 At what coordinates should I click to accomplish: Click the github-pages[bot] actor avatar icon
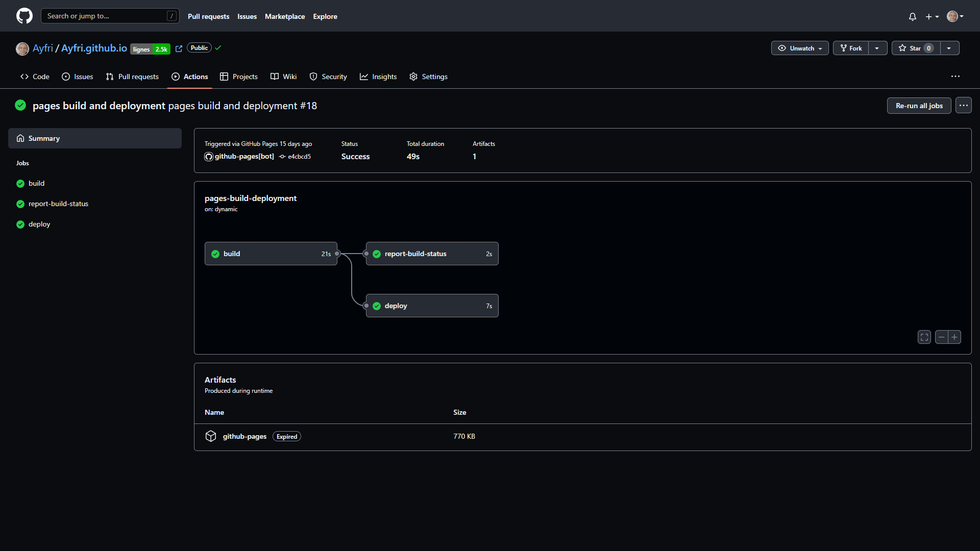209,157
